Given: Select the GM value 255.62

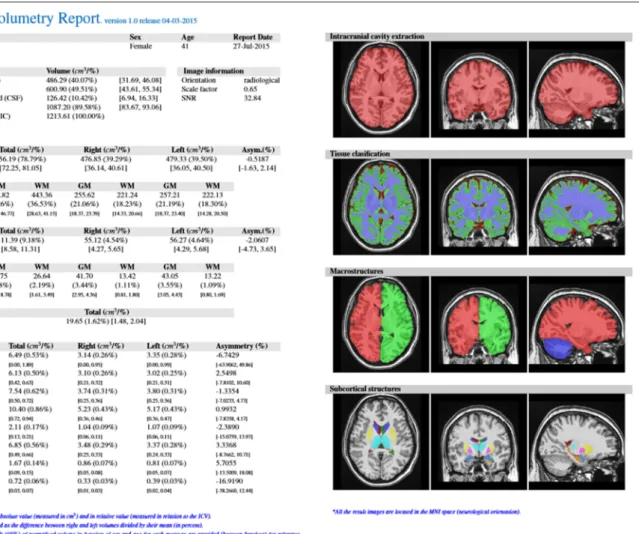Looking at the screenshot, I should pyautogui.click(x=84, y=195).
